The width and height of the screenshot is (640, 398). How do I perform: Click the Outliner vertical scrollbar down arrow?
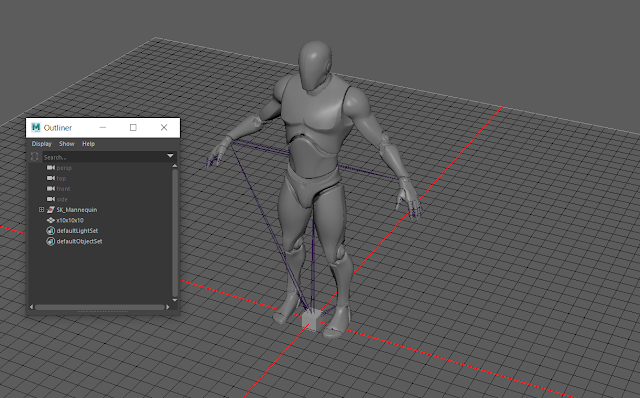(x=175, y=300)
